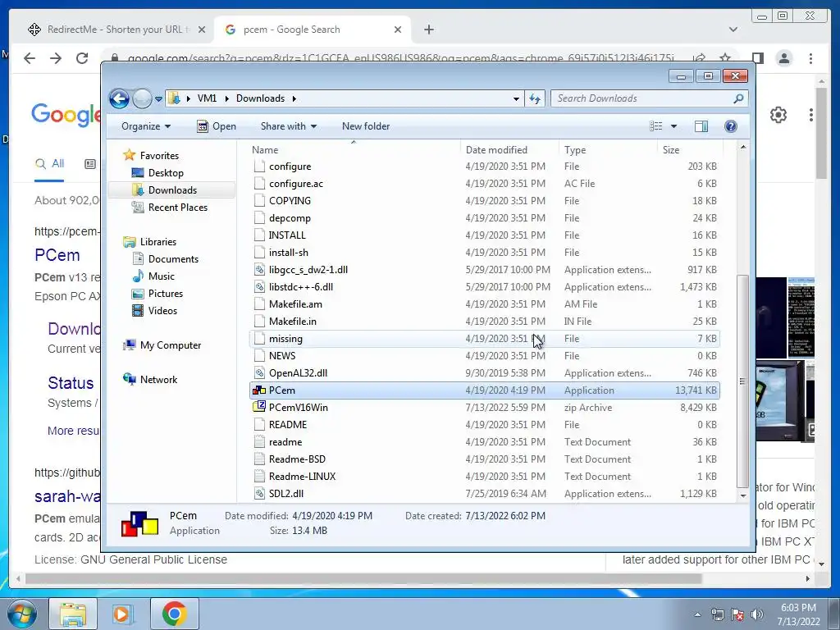Select the readme text document icon
This screenshot has width=840, height=630.
pos(259,442)
